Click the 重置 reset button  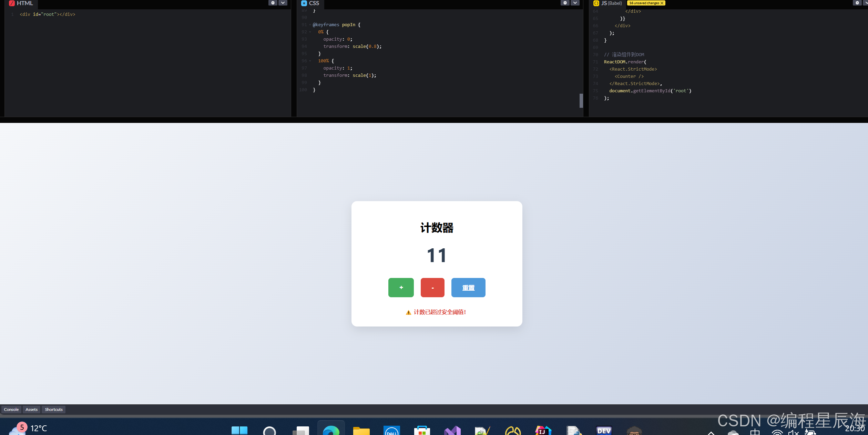468,287
